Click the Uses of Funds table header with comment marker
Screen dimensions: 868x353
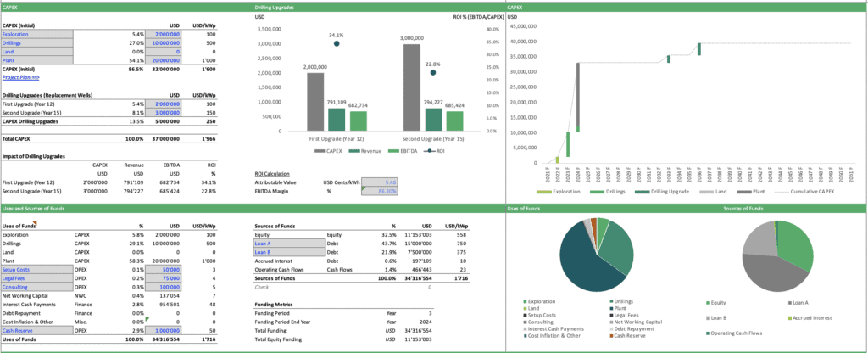click(19, 226)
